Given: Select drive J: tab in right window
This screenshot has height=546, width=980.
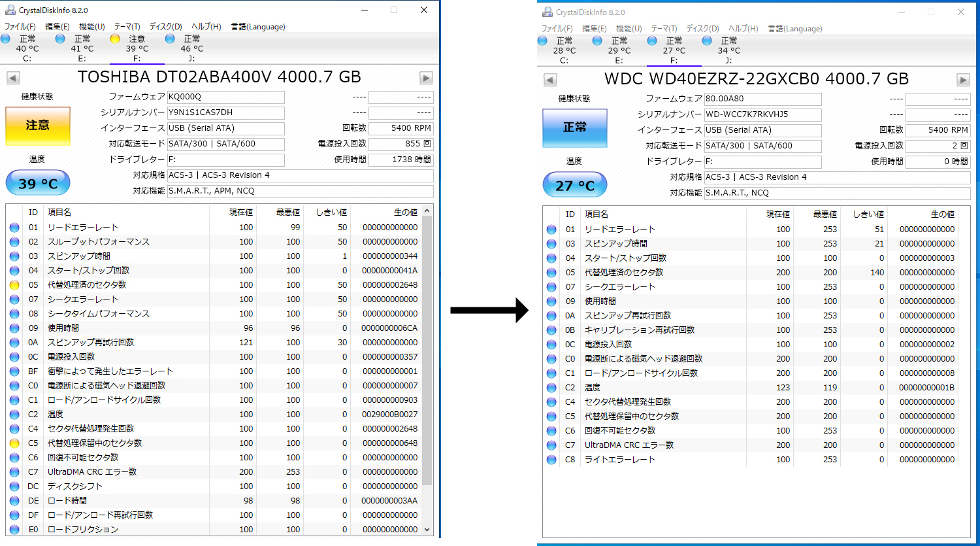Looking at the screenshot, I should click(x=728, y=50).
